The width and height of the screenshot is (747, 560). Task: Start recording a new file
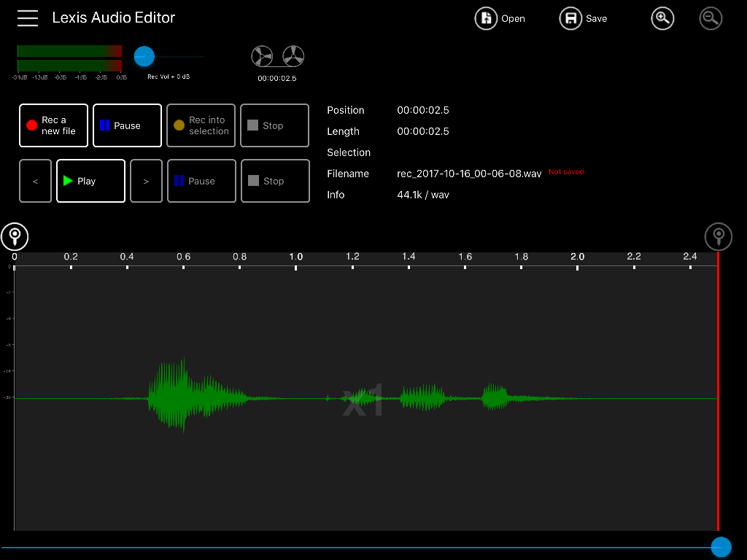point(54,125)
